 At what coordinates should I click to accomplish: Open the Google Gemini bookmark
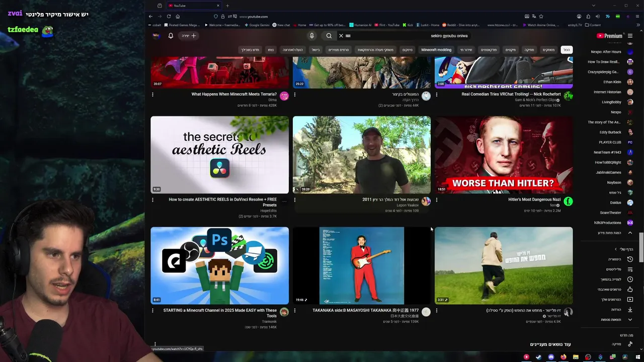(x=257, y=25)
